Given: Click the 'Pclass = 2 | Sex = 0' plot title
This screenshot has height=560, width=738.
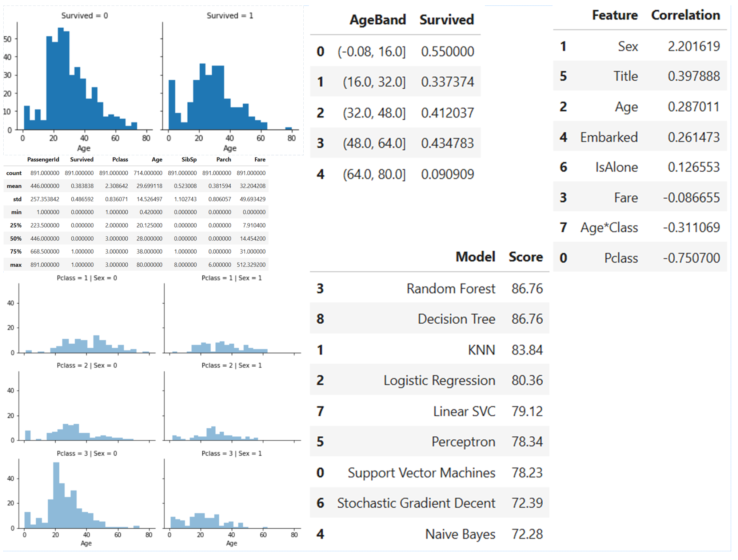Looking at the screenshot, I should [87, 365].
